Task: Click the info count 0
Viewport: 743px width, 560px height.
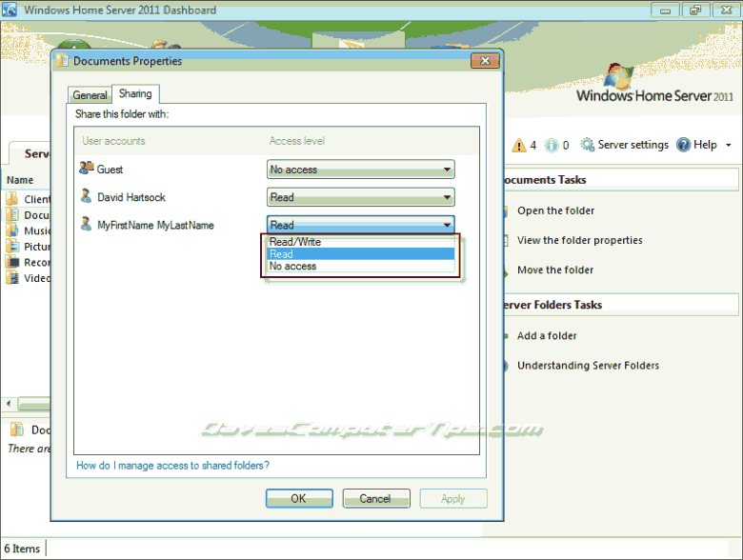Action: (x=566, y=145)
